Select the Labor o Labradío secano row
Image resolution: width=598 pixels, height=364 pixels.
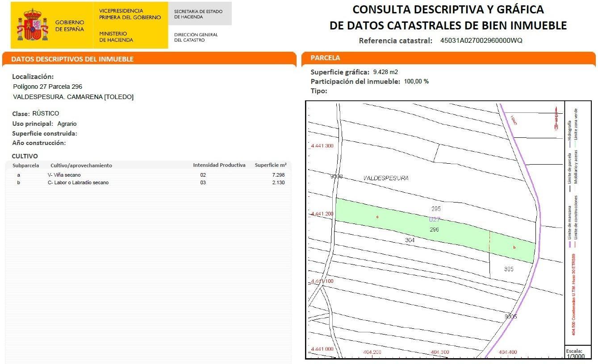click(149, 182)
